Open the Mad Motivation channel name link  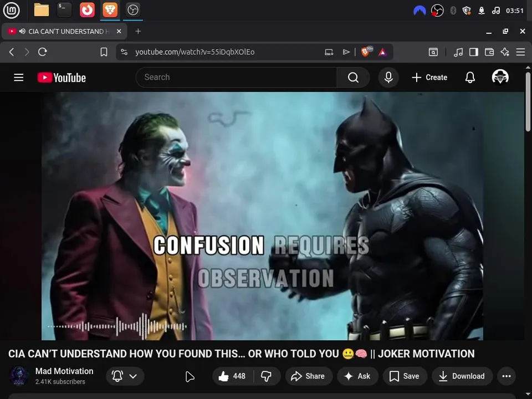[64, 371]
